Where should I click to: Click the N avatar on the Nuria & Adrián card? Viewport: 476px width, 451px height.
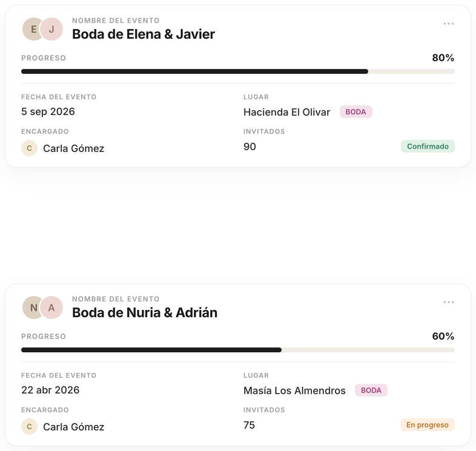[32, 308]
